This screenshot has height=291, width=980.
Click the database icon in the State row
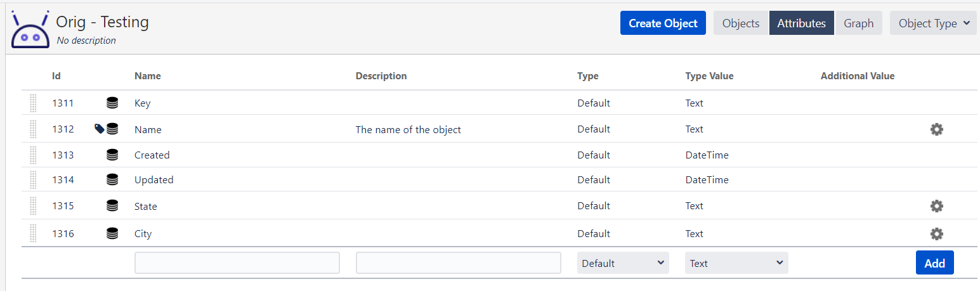(112, 205)
